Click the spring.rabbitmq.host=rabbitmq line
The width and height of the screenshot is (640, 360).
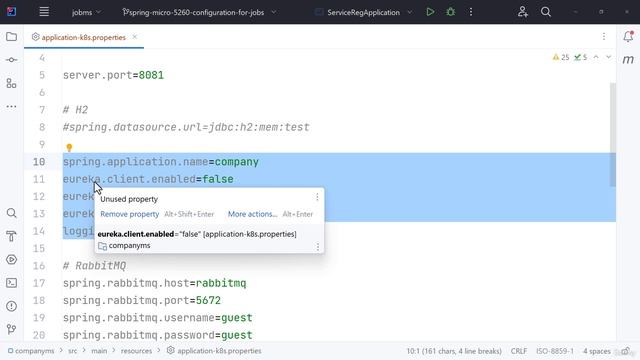click(154, 283)
